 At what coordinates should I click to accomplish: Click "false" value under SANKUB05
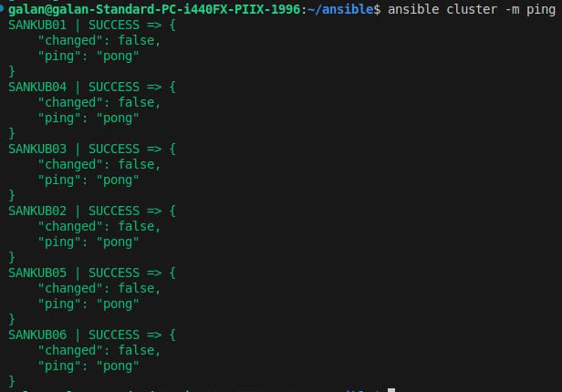pos(136,288)
